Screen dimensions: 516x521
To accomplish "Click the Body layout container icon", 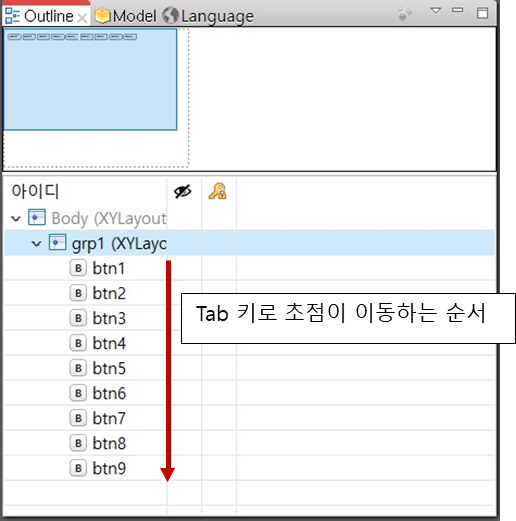I will pyautogui.click(x=37, y=217).
